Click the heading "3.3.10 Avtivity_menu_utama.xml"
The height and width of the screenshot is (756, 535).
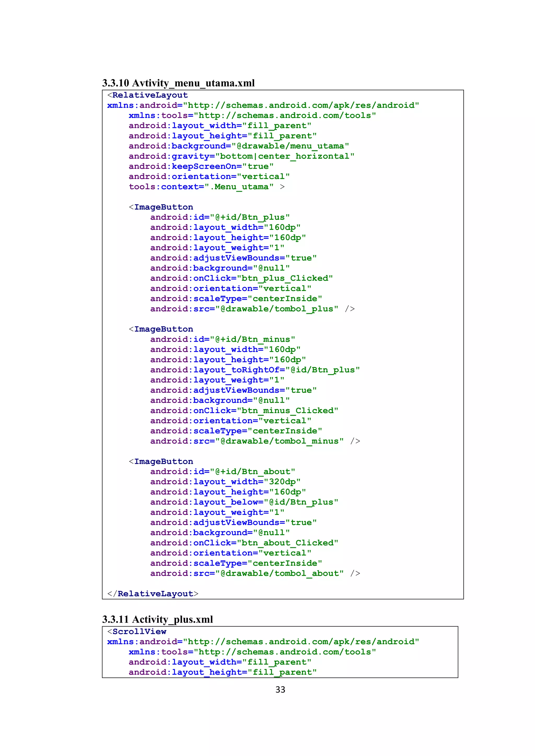(178, 83)
